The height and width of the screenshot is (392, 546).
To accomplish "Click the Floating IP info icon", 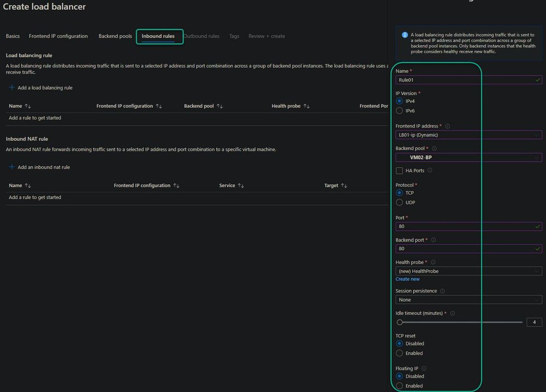I will [x=424, y=368].
